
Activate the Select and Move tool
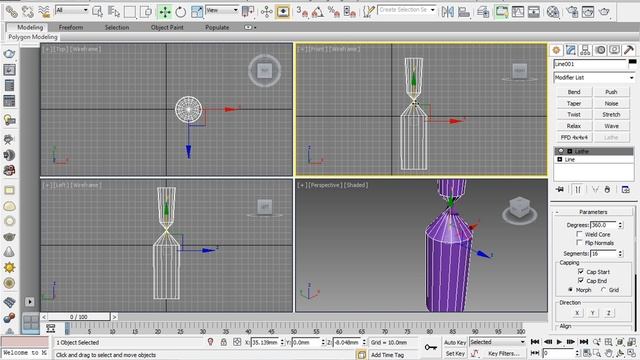coord(165,11)
